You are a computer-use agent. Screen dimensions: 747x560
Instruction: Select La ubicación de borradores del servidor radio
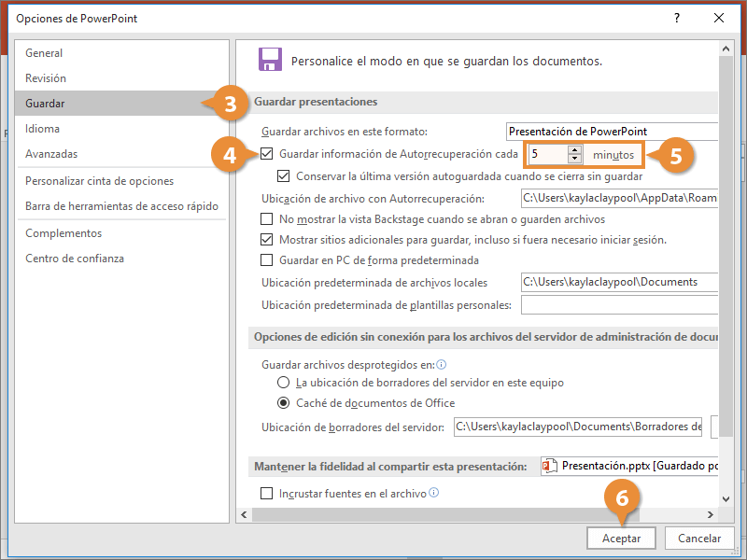284,383
